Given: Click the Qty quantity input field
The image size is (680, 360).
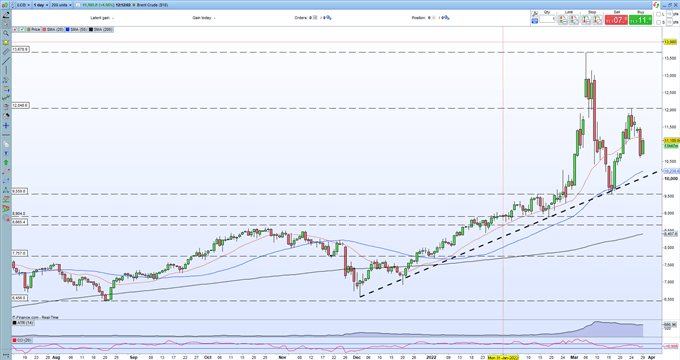Looking at the screenshot, I should (x=547, y=20).
